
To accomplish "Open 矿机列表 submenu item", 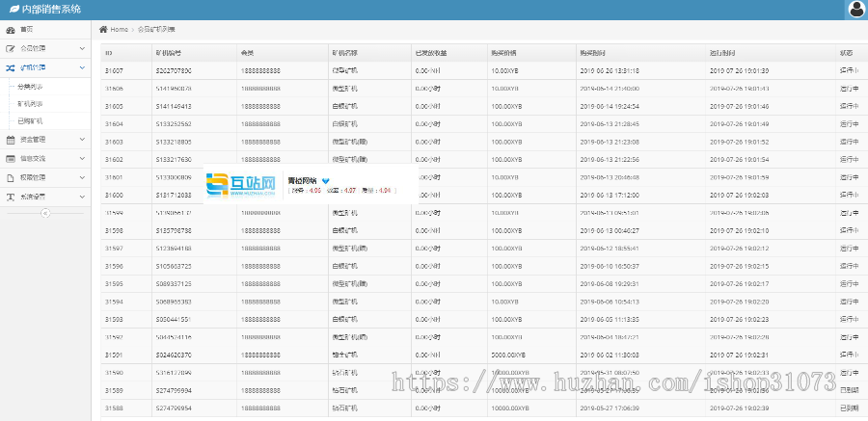I will (30, 104).
